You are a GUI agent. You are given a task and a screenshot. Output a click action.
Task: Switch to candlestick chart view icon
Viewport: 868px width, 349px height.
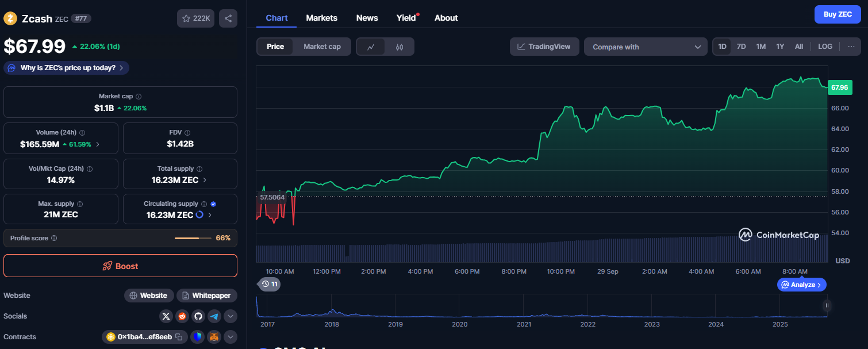400,47
